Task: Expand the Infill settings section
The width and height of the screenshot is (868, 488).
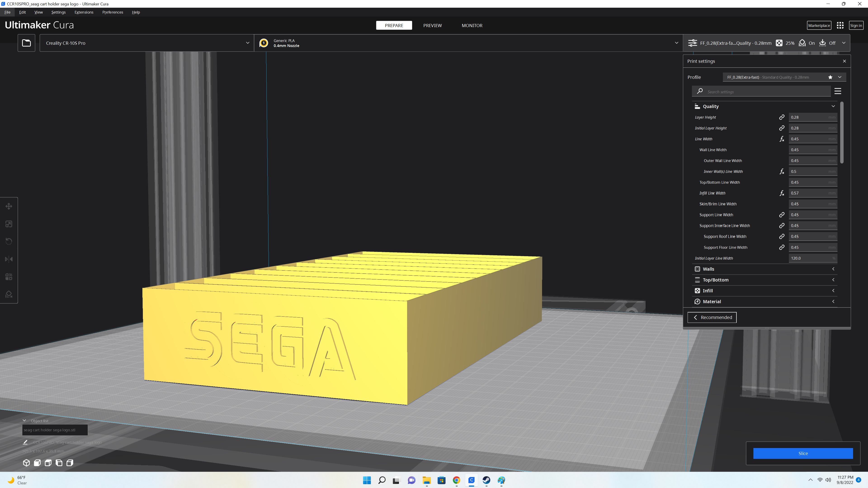Action: coord(765,291)
